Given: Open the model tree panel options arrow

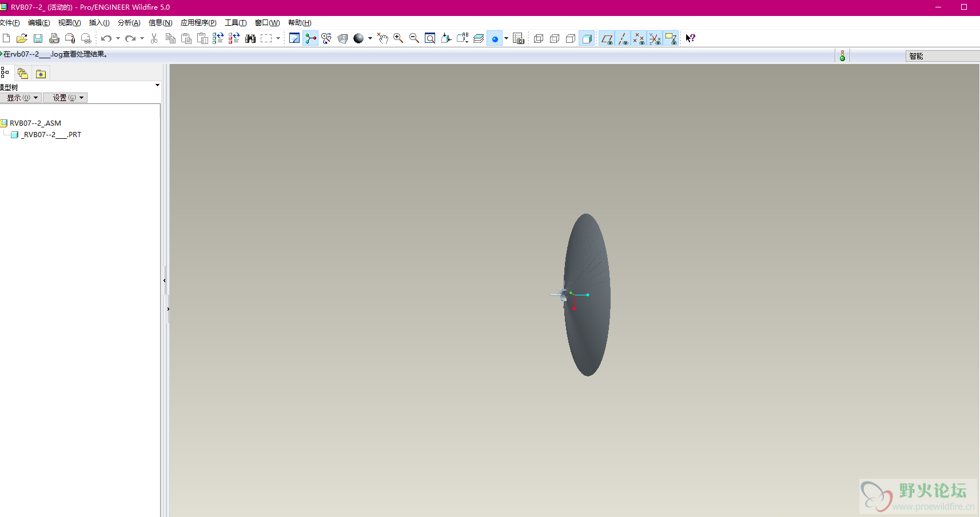Looking at the screenshot, I should click(x=157, y=85).
